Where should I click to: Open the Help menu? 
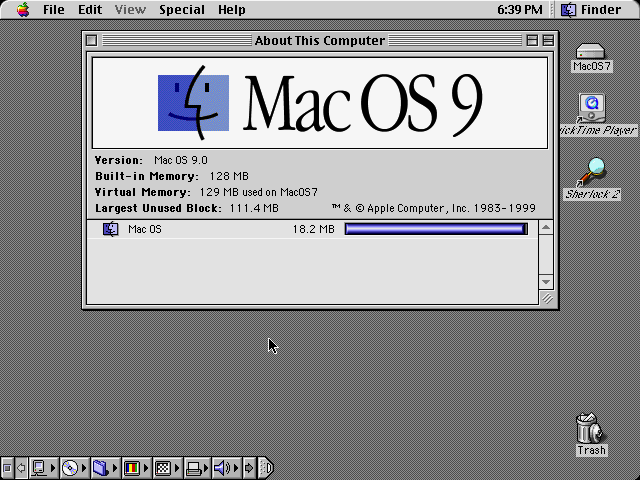tap(231, 9)
